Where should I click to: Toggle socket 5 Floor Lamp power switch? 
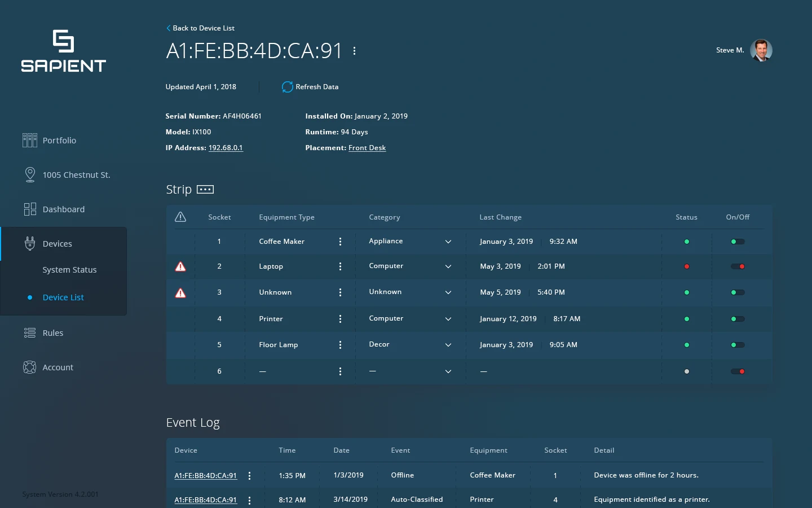click(x=738, y=345)
